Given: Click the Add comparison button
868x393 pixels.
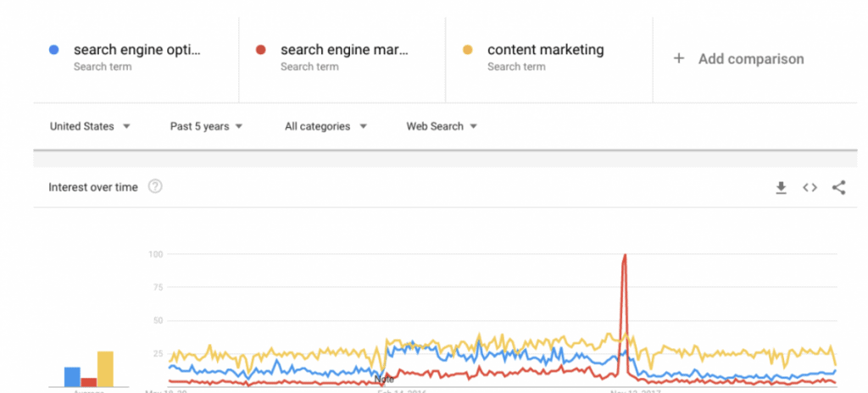Looking at the screenshot, I should (738, 58).
